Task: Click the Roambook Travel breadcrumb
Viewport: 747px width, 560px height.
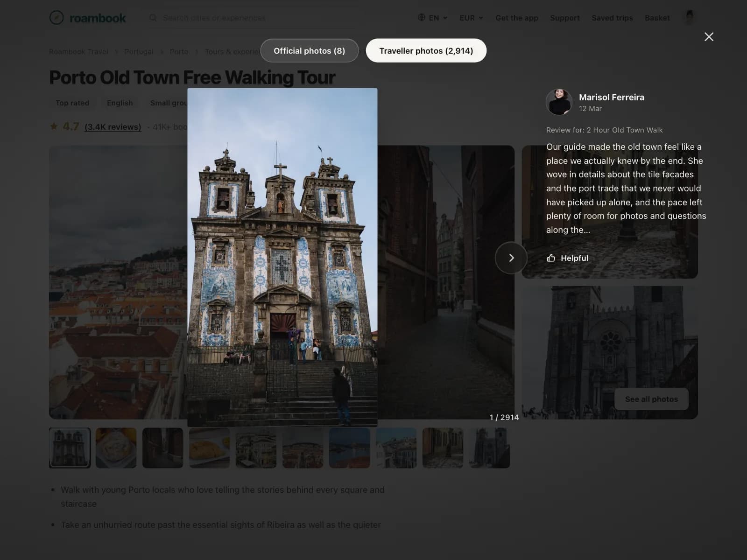Action: point(78,51)
